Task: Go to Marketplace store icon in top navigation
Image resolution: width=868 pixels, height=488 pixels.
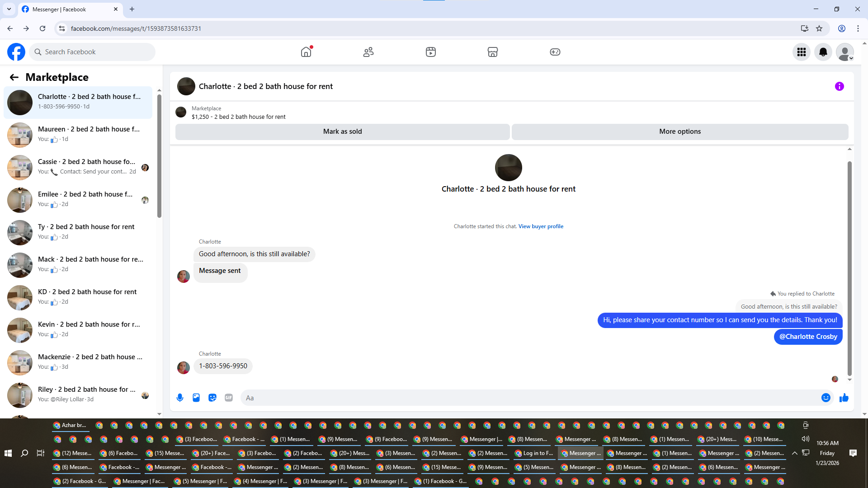Action: (x=492, y=52)
